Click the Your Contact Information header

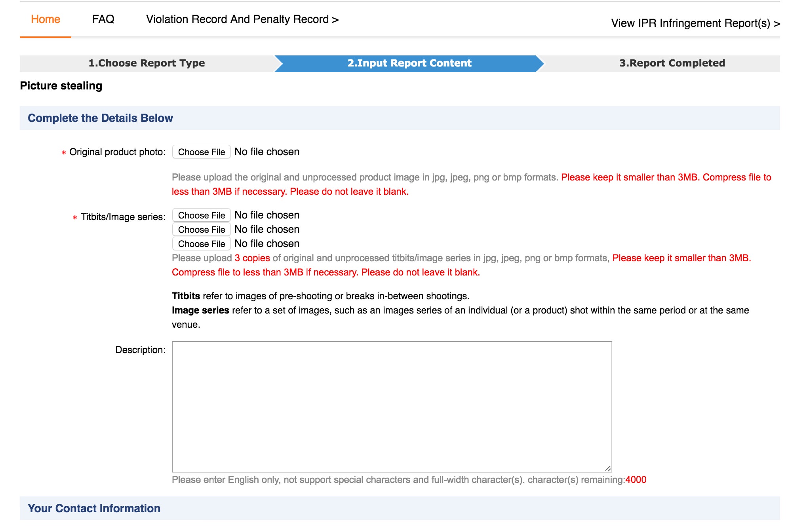(x=94, y=508)
